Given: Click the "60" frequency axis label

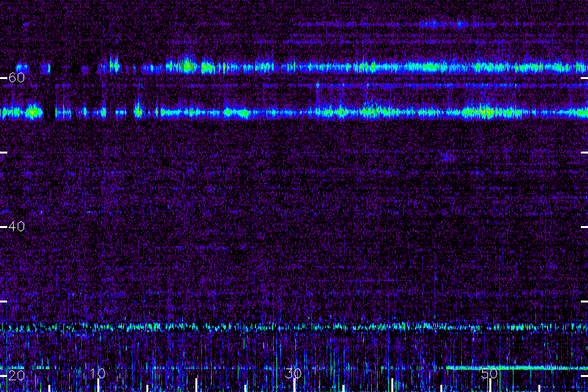Looking at the screenshot, I should 16,78.
